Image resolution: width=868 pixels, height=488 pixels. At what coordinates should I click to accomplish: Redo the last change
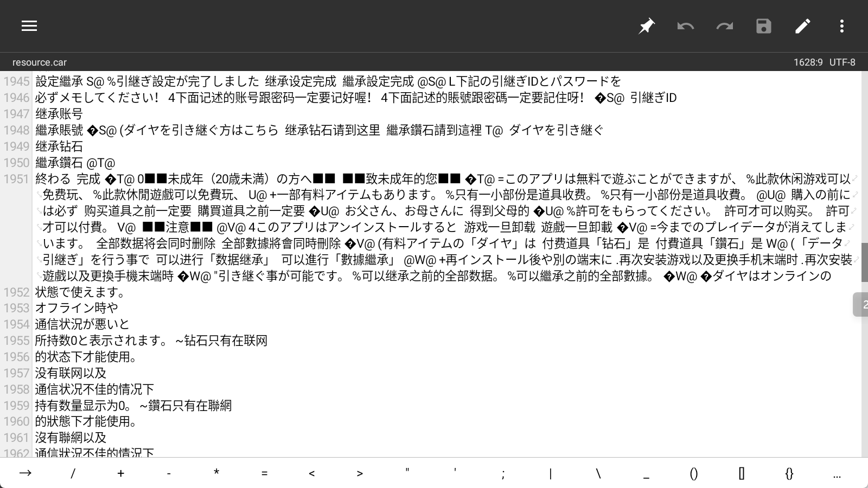tap(725, 25)
